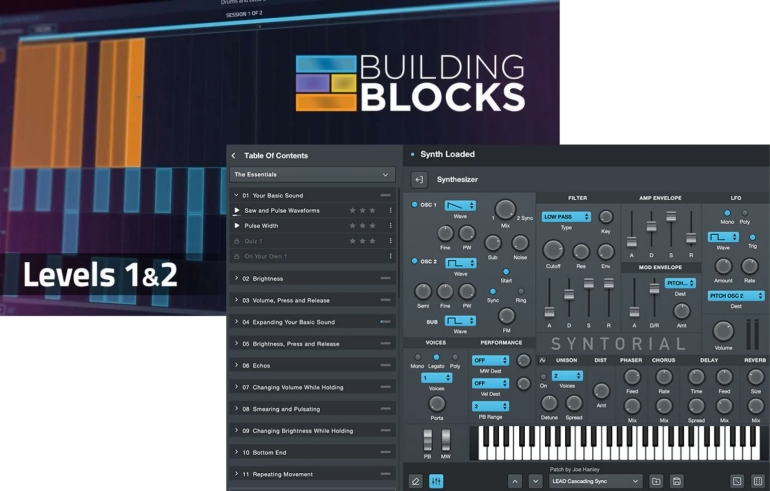
Task: Click the exit icon left of Synthesizer
Action: point(418,180)
